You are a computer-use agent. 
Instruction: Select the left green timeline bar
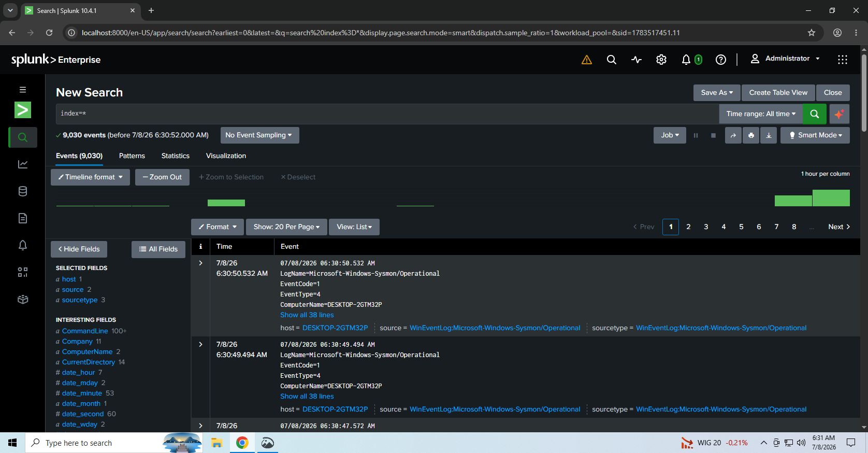click(x=226, y=203)
